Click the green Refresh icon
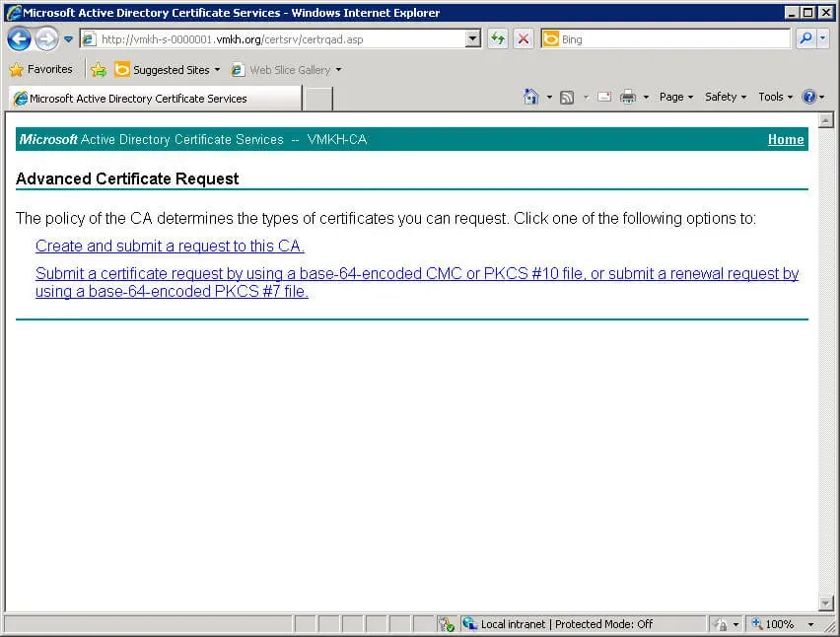 tap(498, 39)
